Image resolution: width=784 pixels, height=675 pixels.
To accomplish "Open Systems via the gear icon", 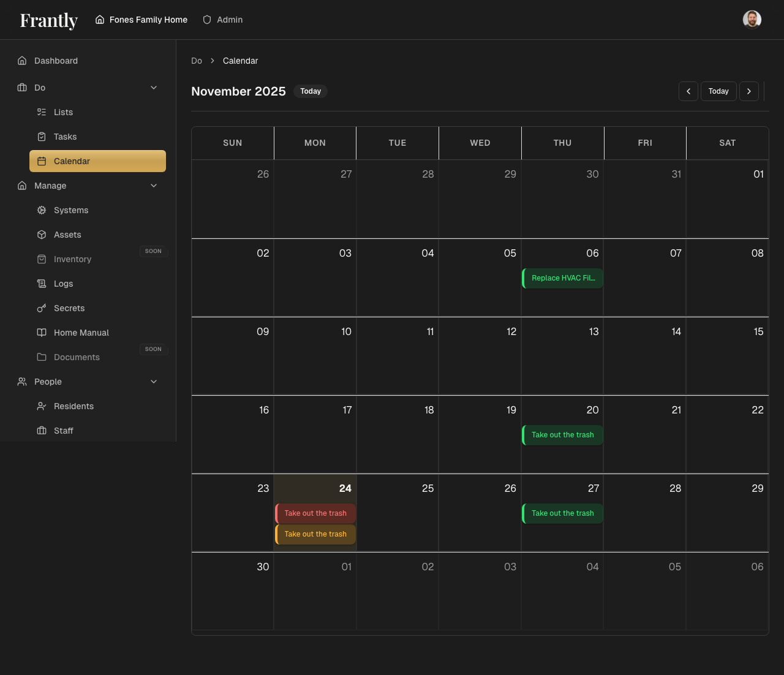I will coord(42,210).
